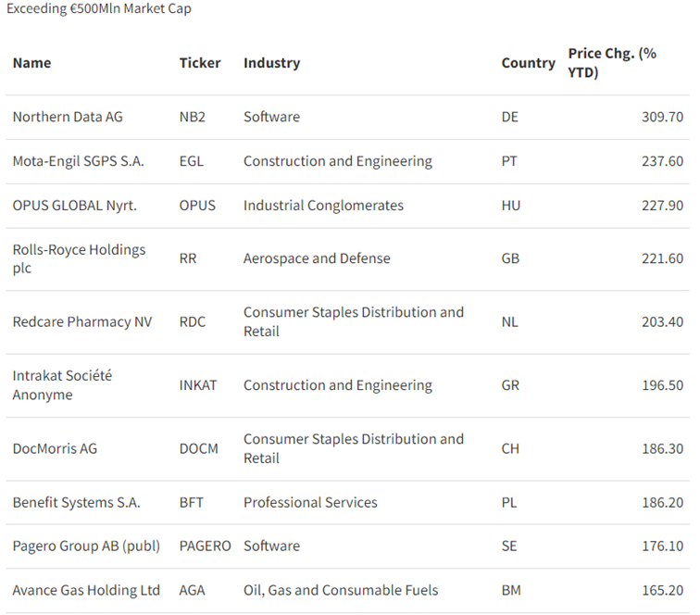The image size is (700, 615).
Task: Click the Country column header
Action: (528, 63)
